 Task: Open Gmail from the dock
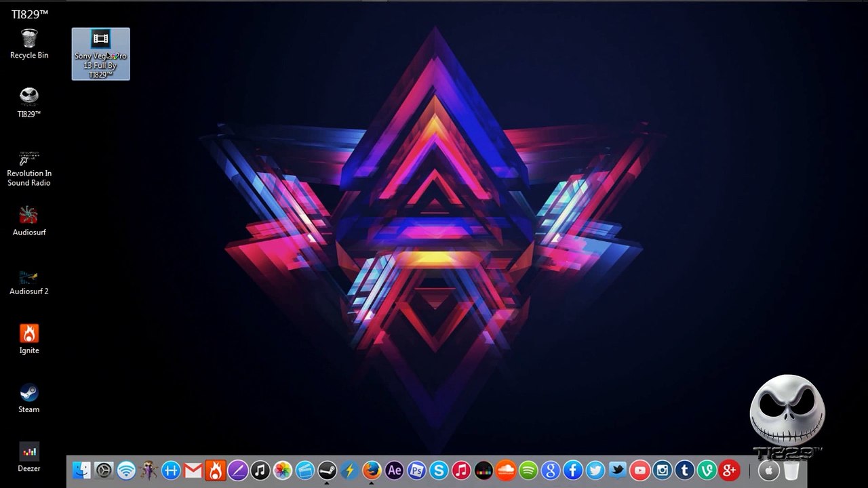tap(193, 470)
